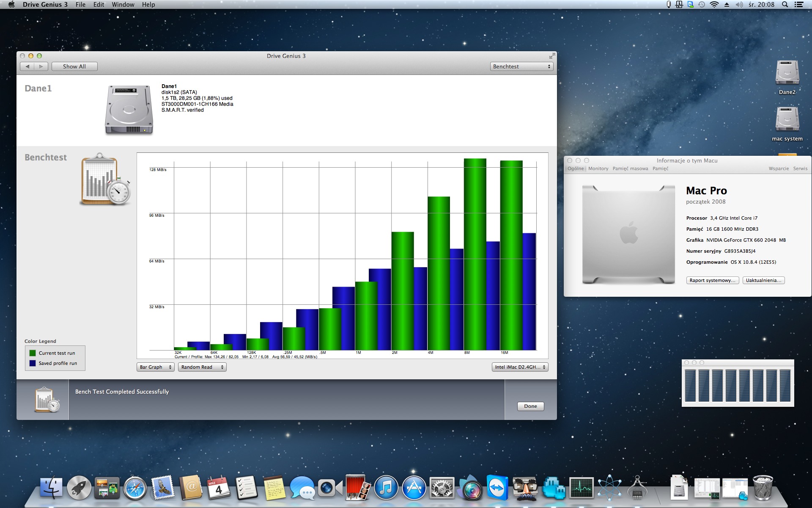
Task: Open Wsparcie link in About window
Action: (779, 168)
